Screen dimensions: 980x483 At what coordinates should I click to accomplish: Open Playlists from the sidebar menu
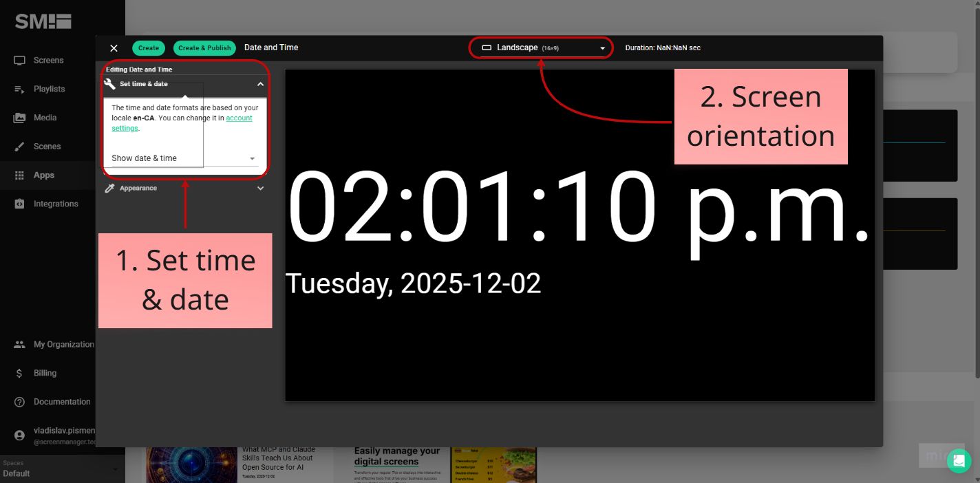[19, 89]
